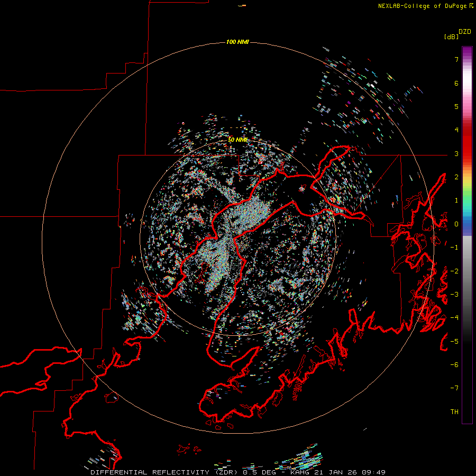Click the 100 NMI range ring label
Viewport: 476px width, 476px height.
[237, 42]
